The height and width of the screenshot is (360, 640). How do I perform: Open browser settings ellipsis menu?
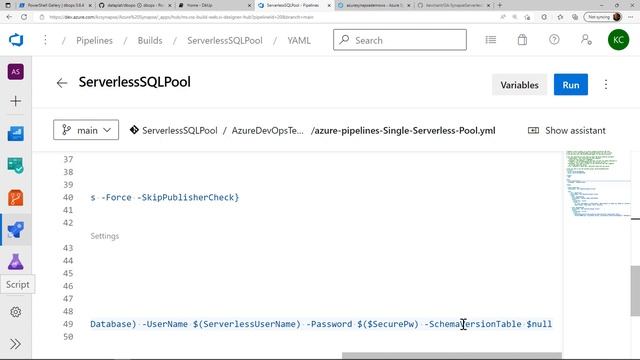(631, 17)
